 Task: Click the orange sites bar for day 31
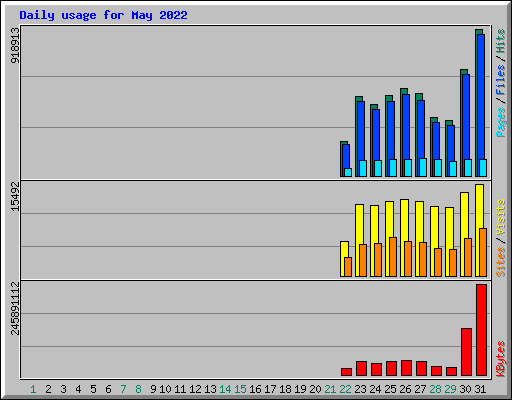pyautogui.click(x=483, y=252)
